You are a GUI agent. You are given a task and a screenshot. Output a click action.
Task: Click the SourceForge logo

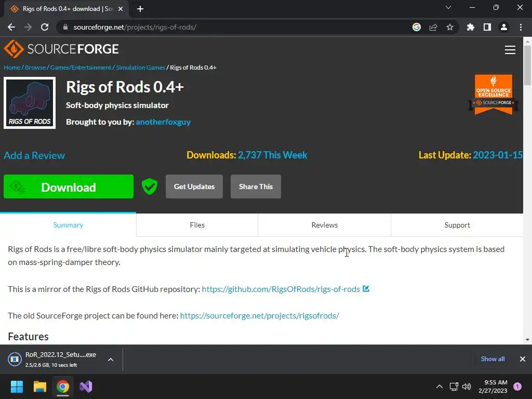coord(61,49)
